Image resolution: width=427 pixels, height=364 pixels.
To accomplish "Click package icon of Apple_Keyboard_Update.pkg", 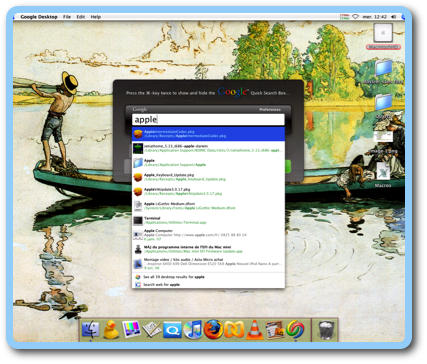I will (138, 177).
